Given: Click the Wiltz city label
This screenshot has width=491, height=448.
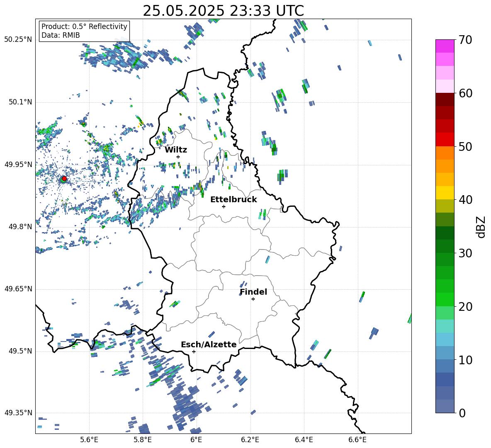Looking at the screenshot, I should click(176, 150).
